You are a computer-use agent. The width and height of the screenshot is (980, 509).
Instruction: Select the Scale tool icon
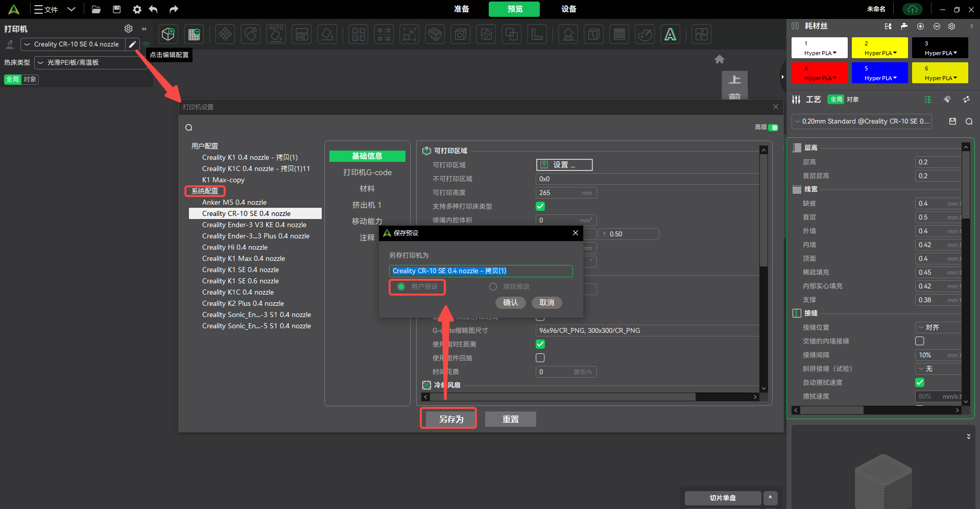click(x=410, y=34)
